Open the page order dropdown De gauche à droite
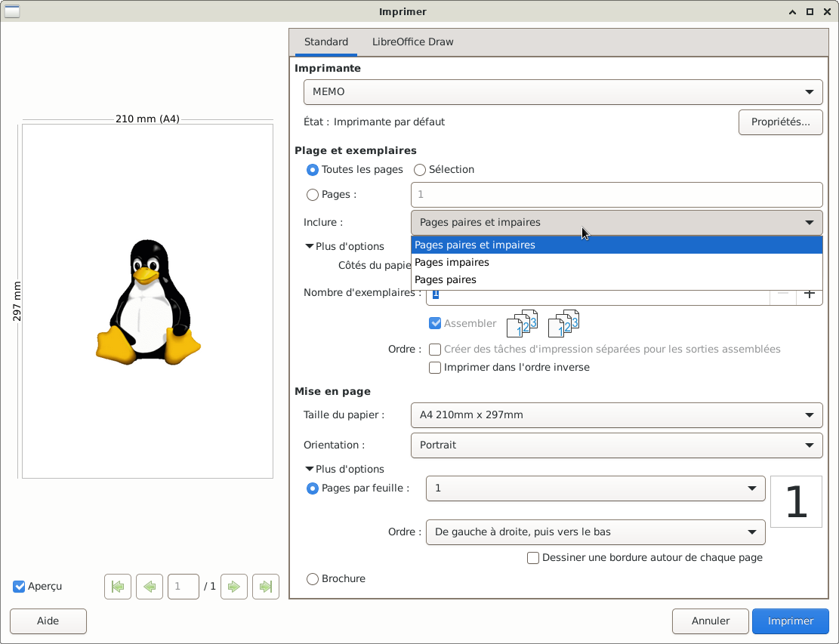839x644 pixels. click(x=596, y=532)
